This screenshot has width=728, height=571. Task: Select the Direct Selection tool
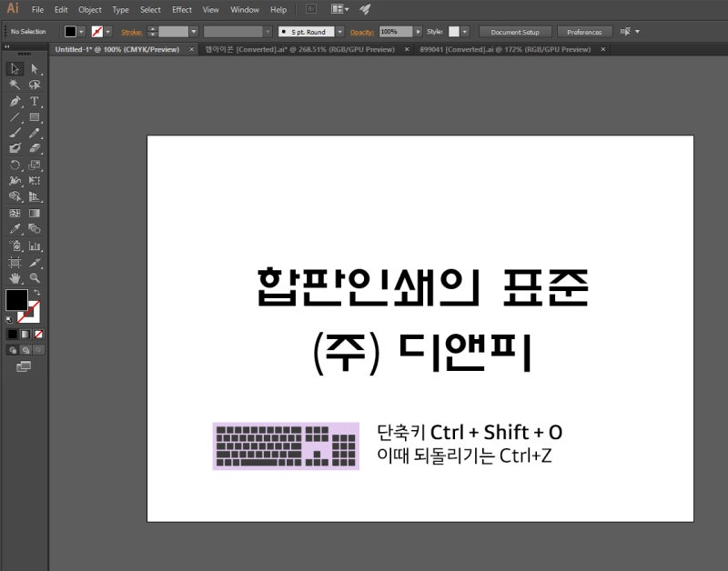click(35, 69)
